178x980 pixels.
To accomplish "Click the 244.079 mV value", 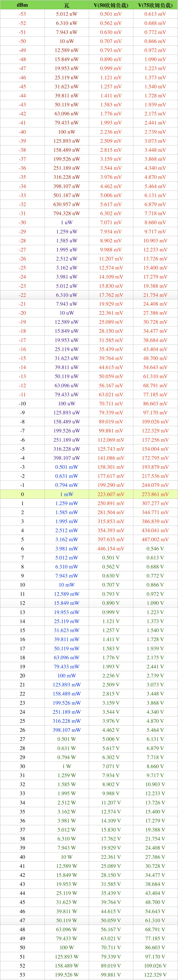I will point(155,485).
